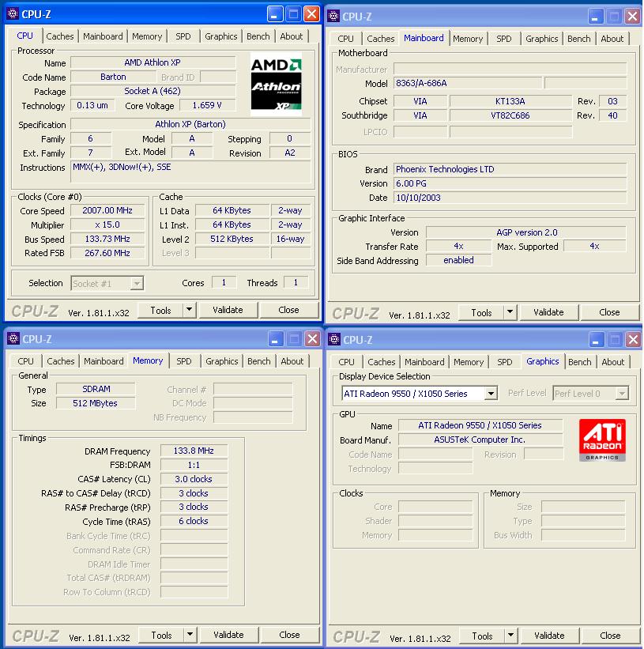Open Tools dropdown arrow in Memory window
644x649 pixels.
point(190,635)
